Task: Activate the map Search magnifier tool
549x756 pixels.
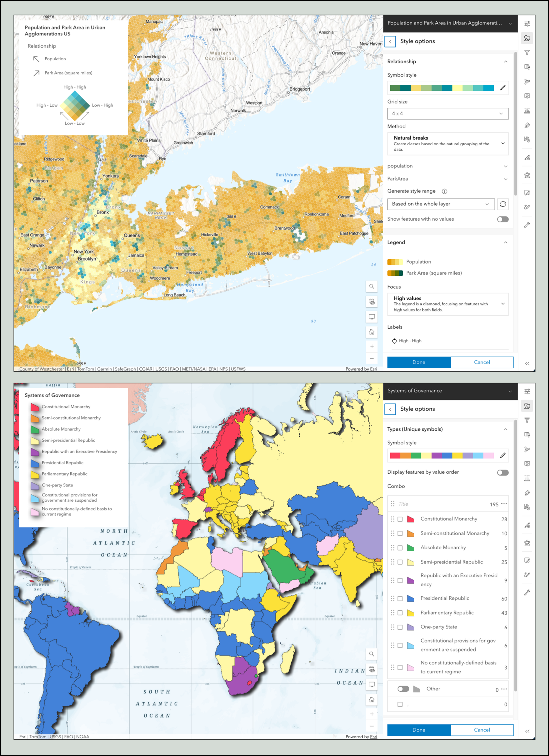Action: click(371, 286)
